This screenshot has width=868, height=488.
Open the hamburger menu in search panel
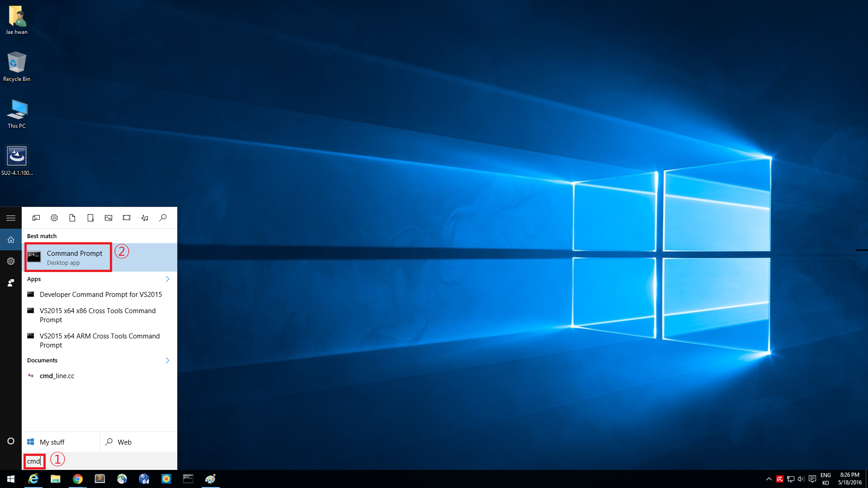coord(11,218)
